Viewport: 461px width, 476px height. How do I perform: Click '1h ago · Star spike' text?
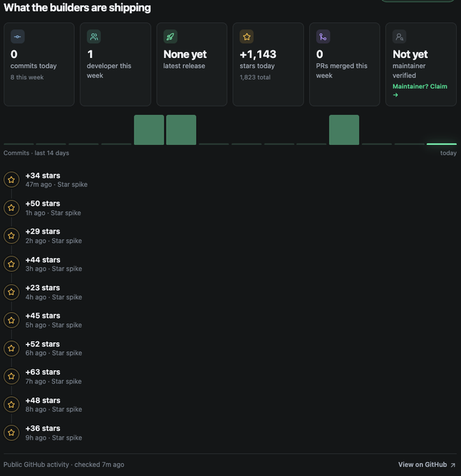coord(53,213)
